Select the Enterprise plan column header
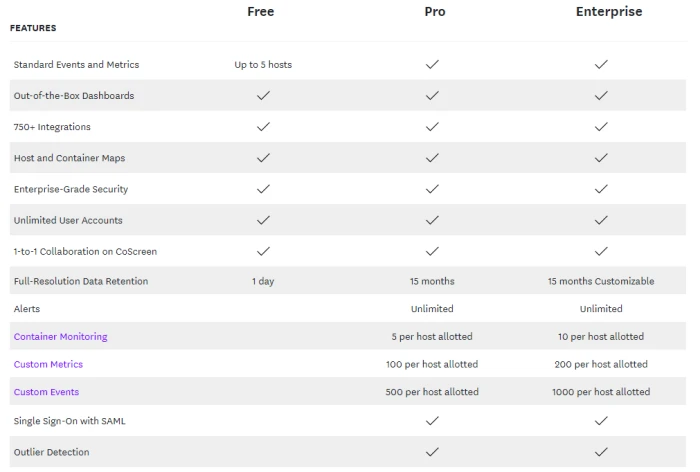The image size is (700, 472). click(609, 12)
